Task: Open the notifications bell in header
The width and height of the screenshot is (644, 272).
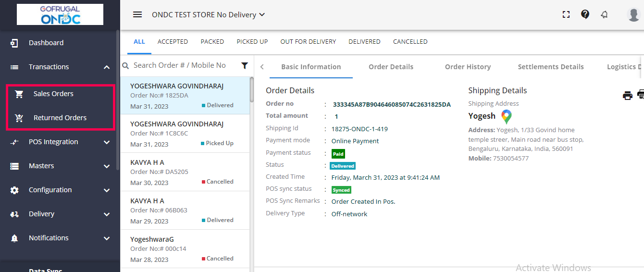Action: point(604,14)
